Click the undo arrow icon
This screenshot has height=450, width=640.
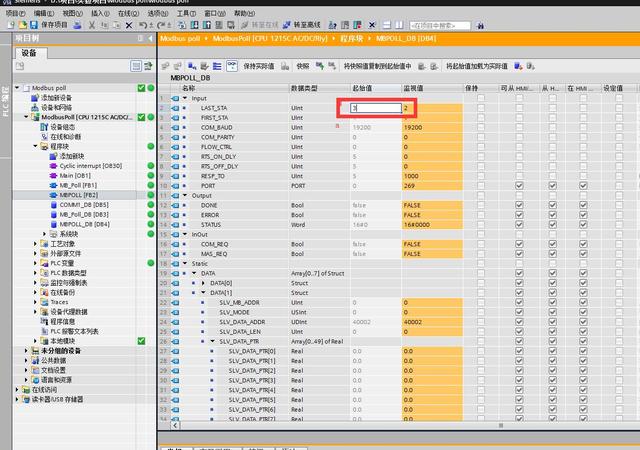[x=143, y=25]
